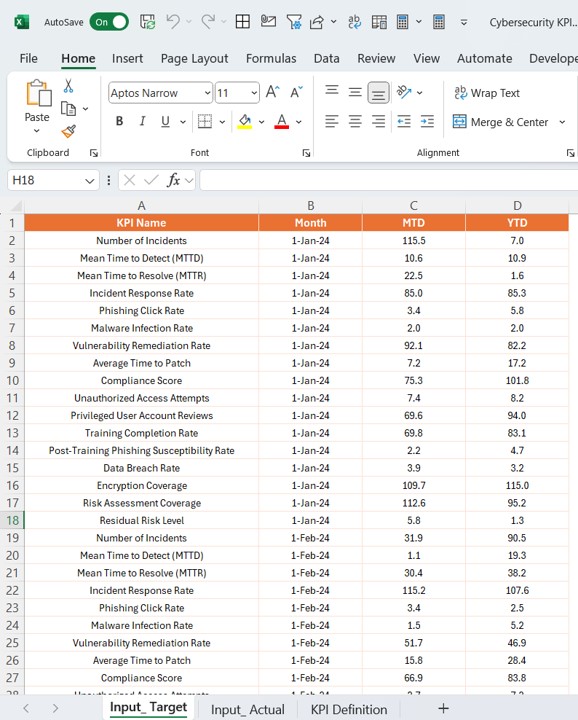The width and height of the screenshot is (578, 720).
Task: Click the Decrease Indent icon
Action: click(404, 121)
